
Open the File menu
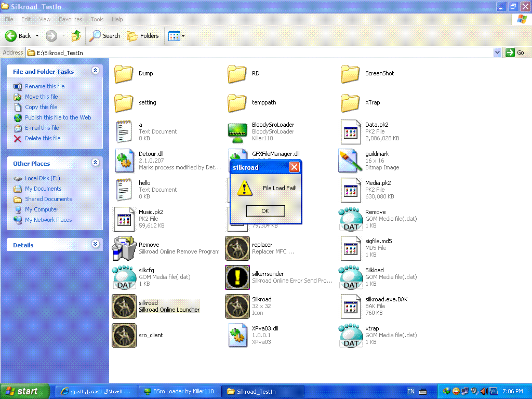[9, 19]
